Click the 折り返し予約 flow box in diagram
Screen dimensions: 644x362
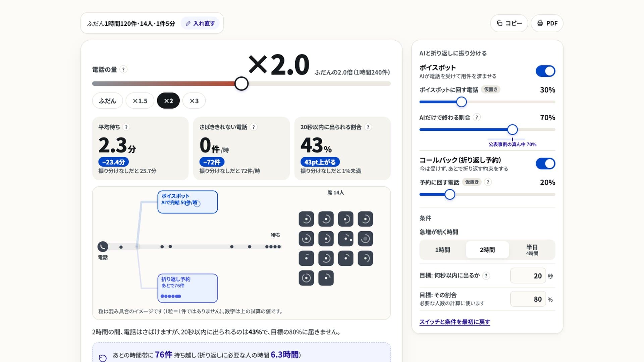(187, 288)
